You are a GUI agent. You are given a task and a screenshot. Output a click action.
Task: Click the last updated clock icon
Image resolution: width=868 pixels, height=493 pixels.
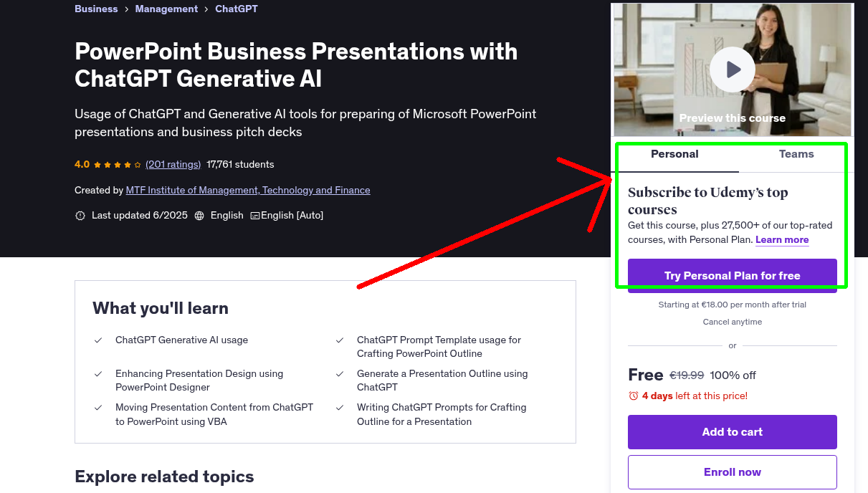pos(80,215)
